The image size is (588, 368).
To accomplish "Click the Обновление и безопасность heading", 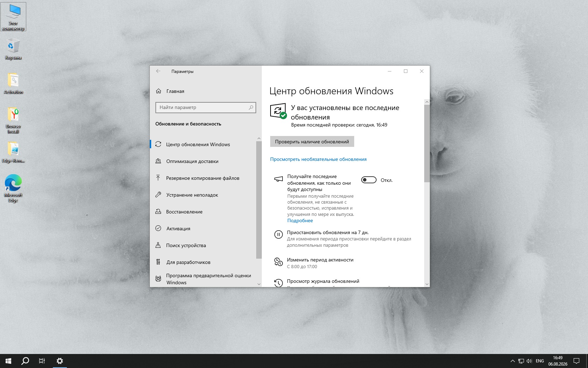I will point(188,124).
